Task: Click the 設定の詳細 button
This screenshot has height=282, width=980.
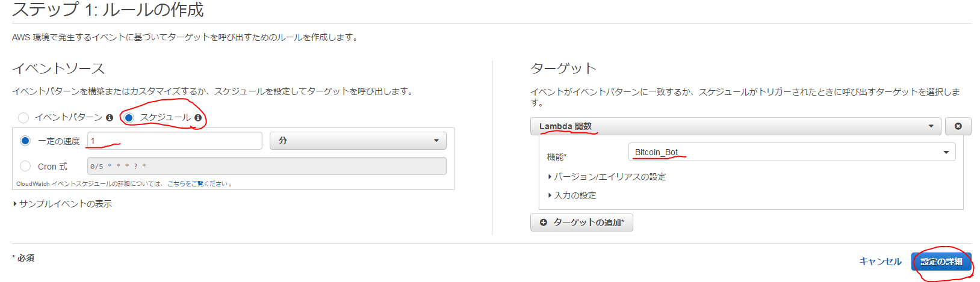Action: 941,262
